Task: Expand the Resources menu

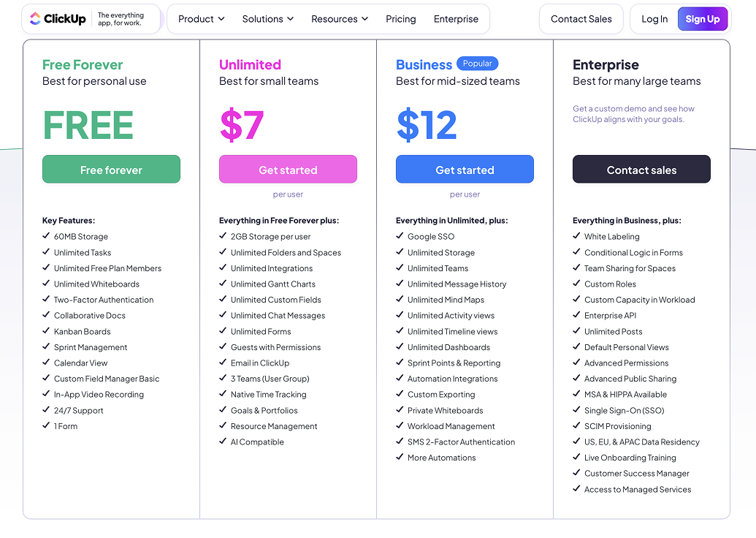Action: [x=340, y=19]
